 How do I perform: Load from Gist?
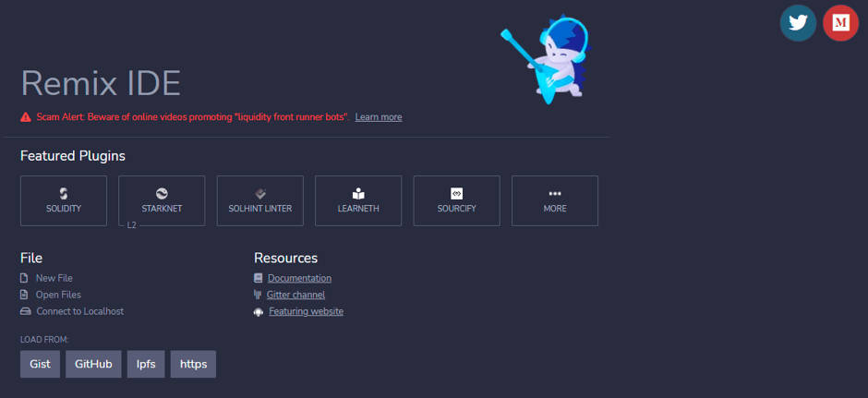[x=41, y=364]
